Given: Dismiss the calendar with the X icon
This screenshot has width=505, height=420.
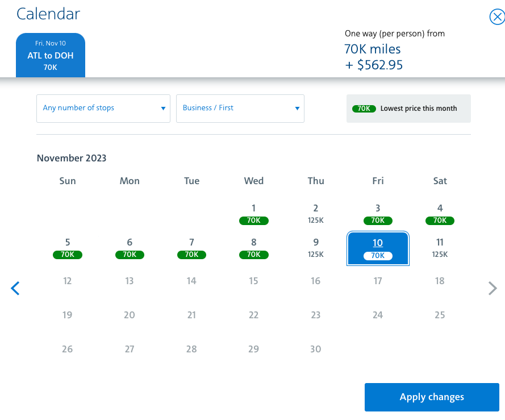Looking at the screenshot, I should [x=497, y=17].
